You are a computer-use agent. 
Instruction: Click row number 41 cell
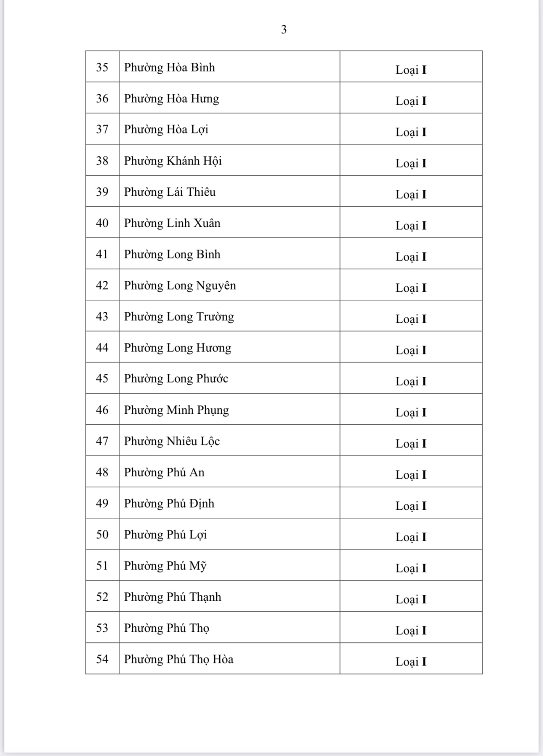pyautogui.click(x=102, y=254)
